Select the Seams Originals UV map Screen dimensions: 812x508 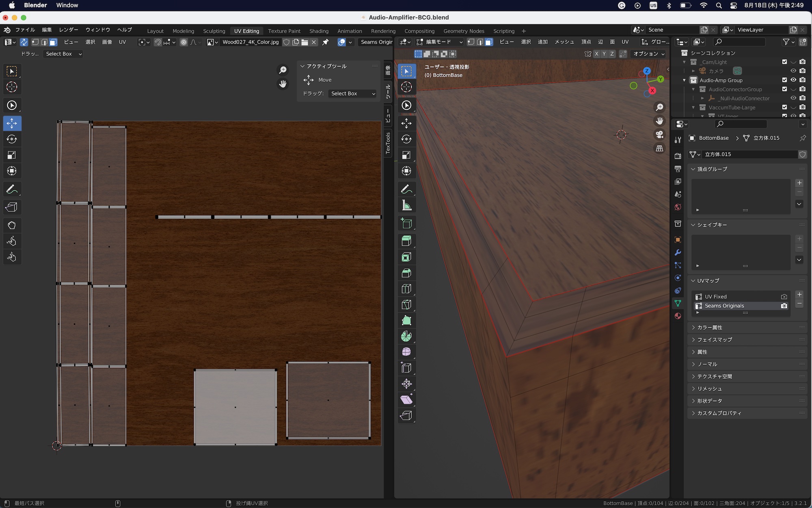click(724, 306)
